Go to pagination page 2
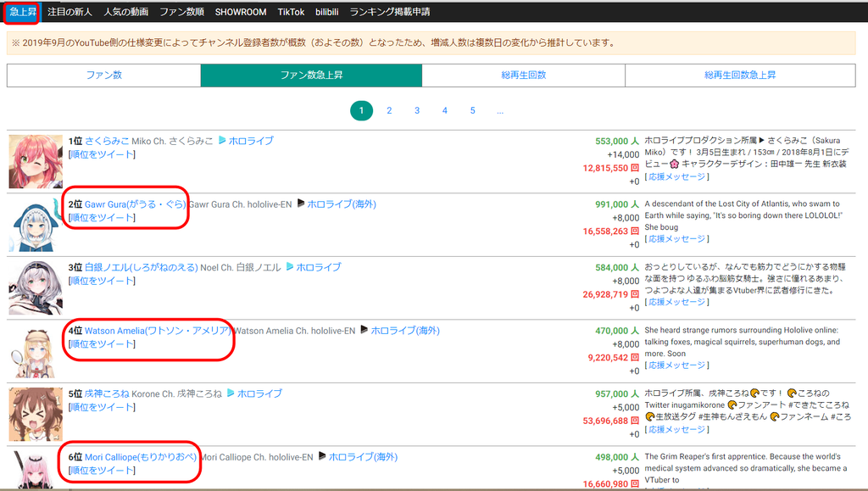The image size is (868, 491). 389,111
